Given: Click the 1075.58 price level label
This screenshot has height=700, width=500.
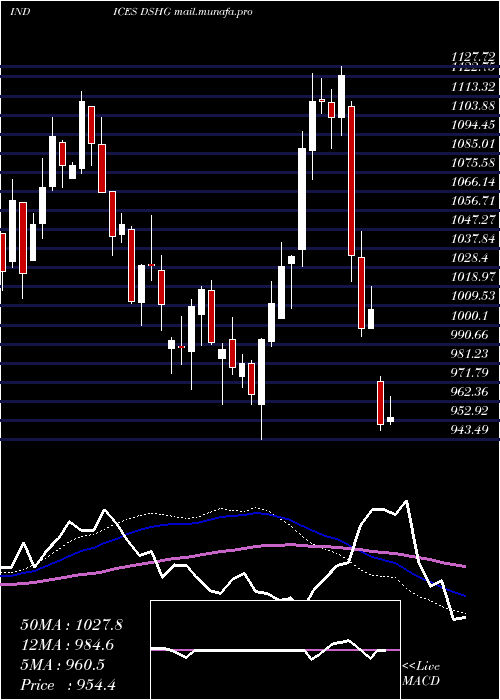Looking at the screenshot, I should tap(473, 162).
